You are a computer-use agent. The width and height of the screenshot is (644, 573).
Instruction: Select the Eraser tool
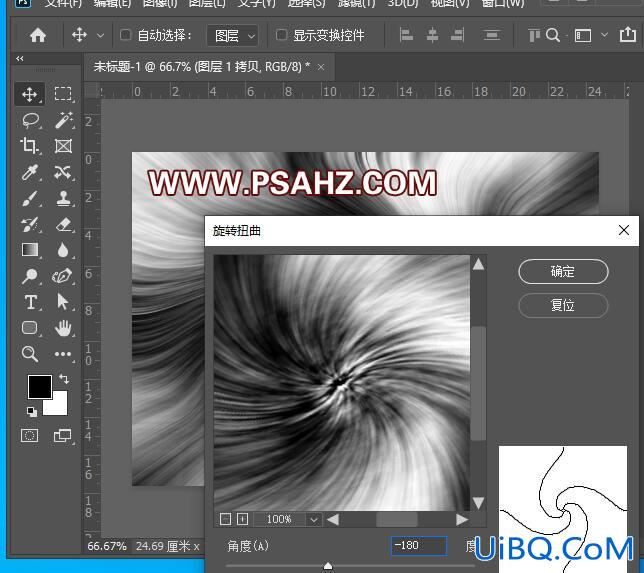click(64, 225)
